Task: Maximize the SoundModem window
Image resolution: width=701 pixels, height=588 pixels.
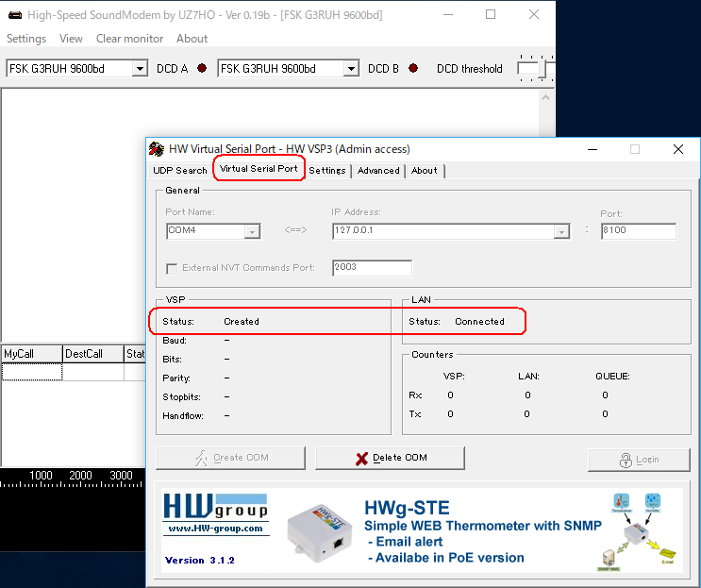Action: coord(491,15)
